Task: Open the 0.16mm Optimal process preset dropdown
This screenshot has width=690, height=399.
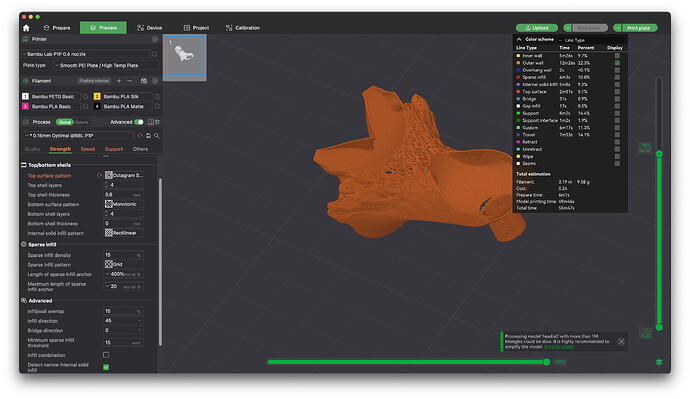Action: pos(78,136)
